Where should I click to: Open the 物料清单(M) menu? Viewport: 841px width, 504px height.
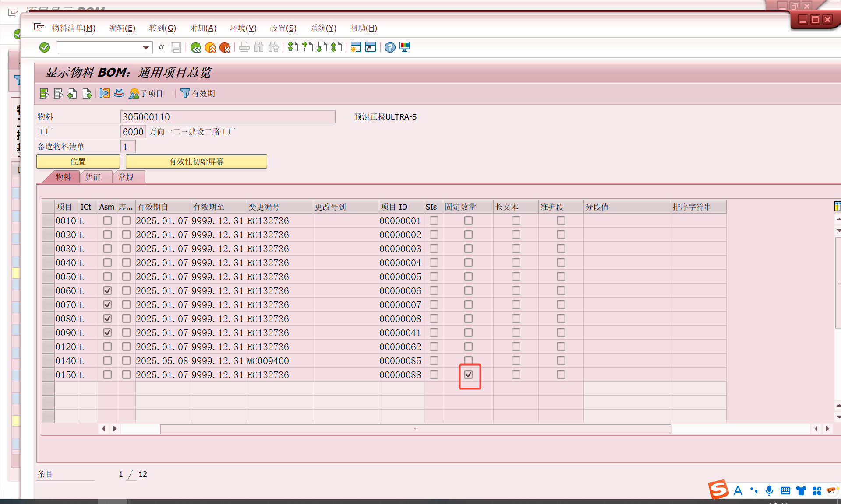[x=73, y=28]
